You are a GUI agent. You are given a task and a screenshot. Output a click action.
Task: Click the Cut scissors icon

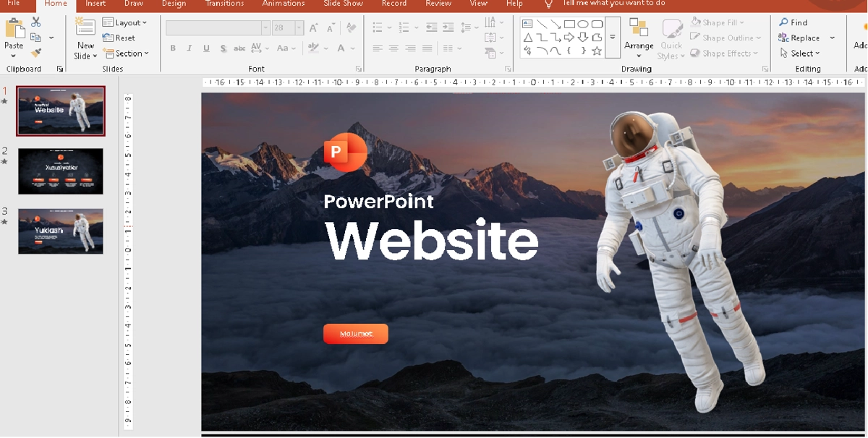(36, 22)
